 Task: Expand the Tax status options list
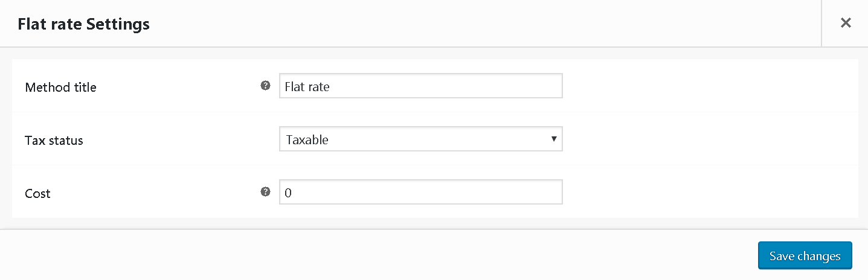pos(421,139)
